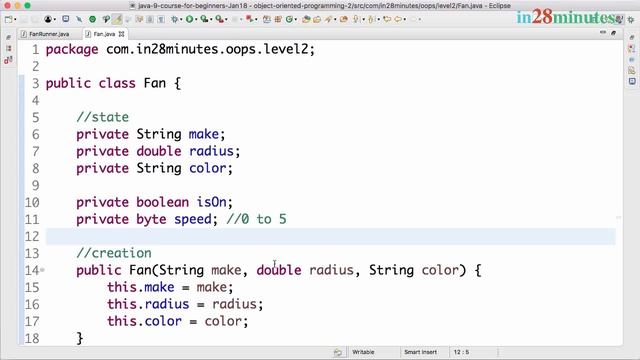
Task: Click the Open Task folder icon
Action: [x=317, y=19]
